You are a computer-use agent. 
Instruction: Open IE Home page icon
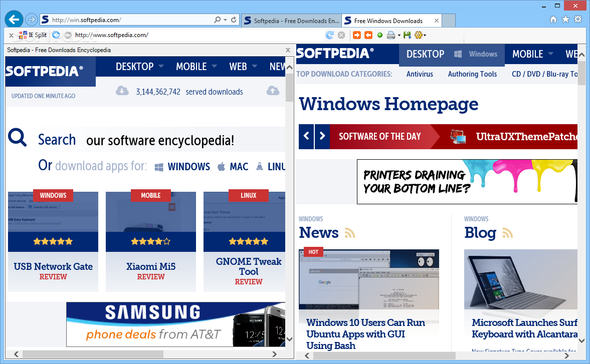[x=553, y=20]
